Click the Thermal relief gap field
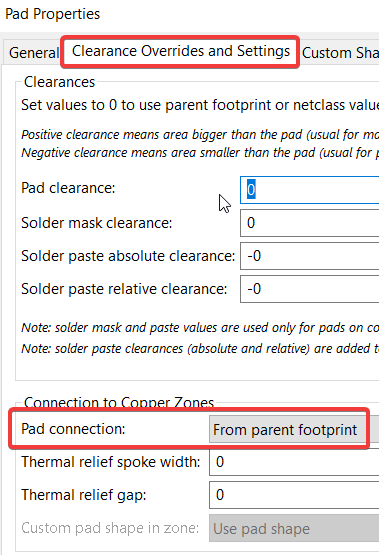 tap(294, 495)
